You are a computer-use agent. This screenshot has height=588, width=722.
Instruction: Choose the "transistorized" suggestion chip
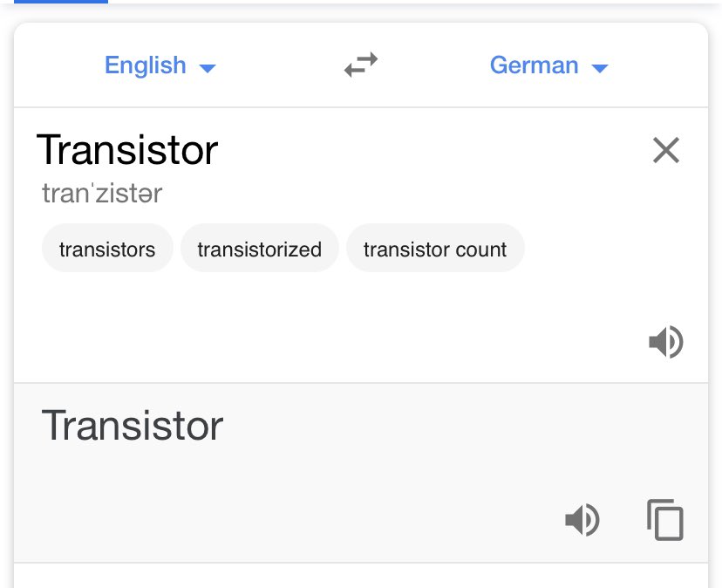[x=259, y=250]
